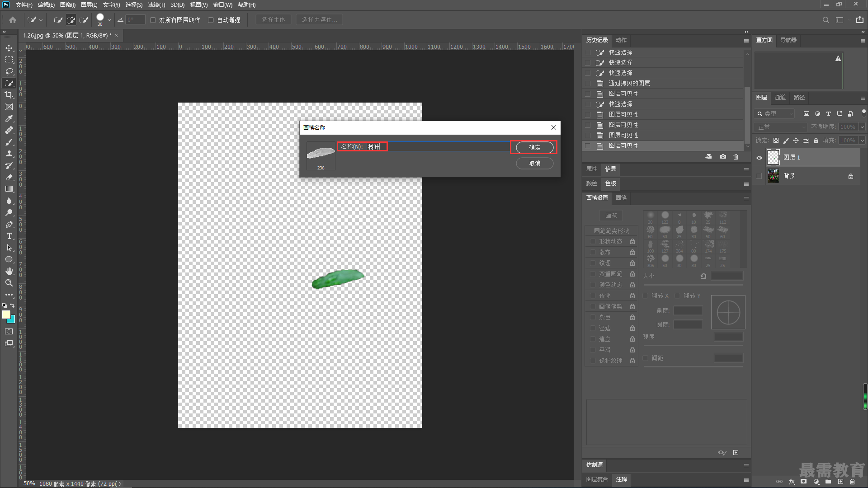Select the Dodge tool
868x488 pixels.
coord(9,212)
